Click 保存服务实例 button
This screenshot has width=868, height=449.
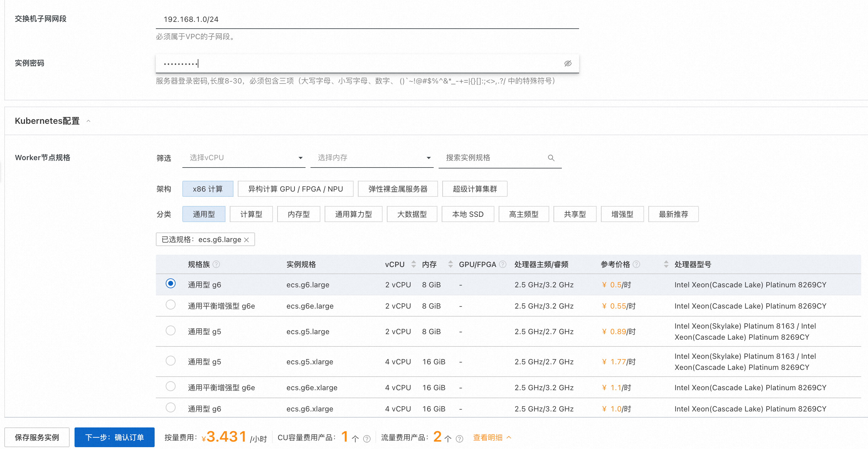pos(37,438)
